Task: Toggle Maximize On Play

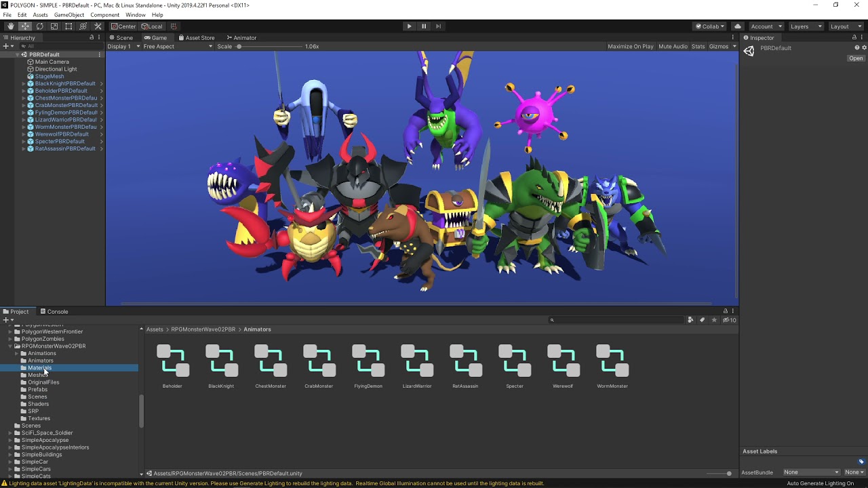Action: pos(631,46)
